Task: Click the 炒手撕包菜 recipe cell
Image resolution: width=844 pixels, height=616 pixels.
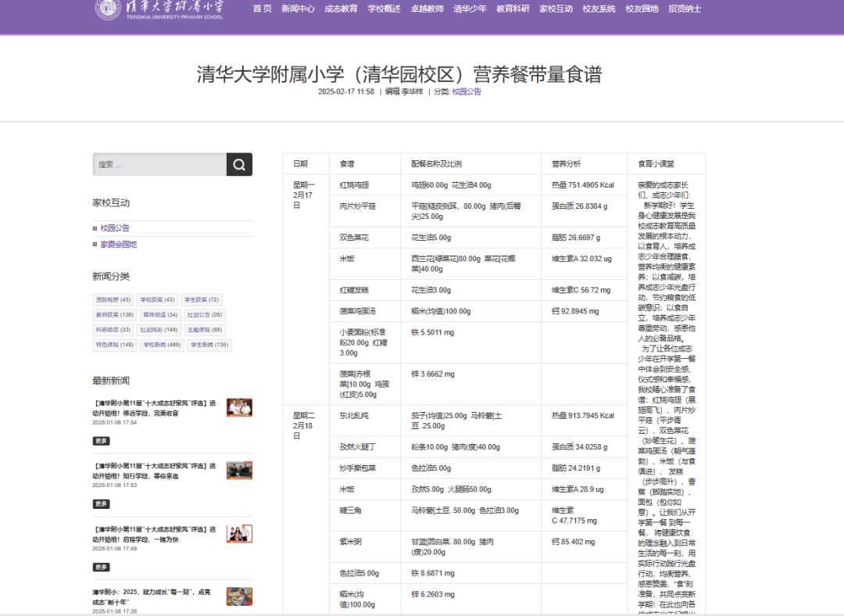Action: [365, 468]
